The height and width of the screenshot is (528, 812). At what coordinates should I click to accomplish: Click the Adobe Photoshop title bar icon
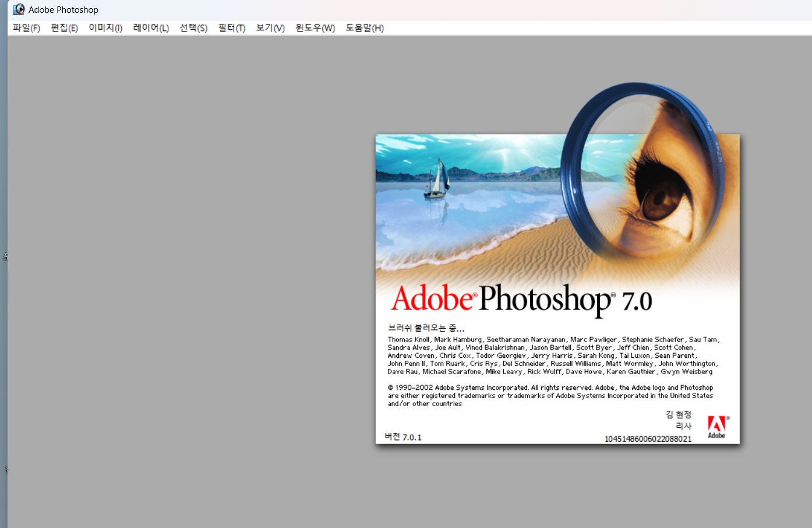[19, 9]
